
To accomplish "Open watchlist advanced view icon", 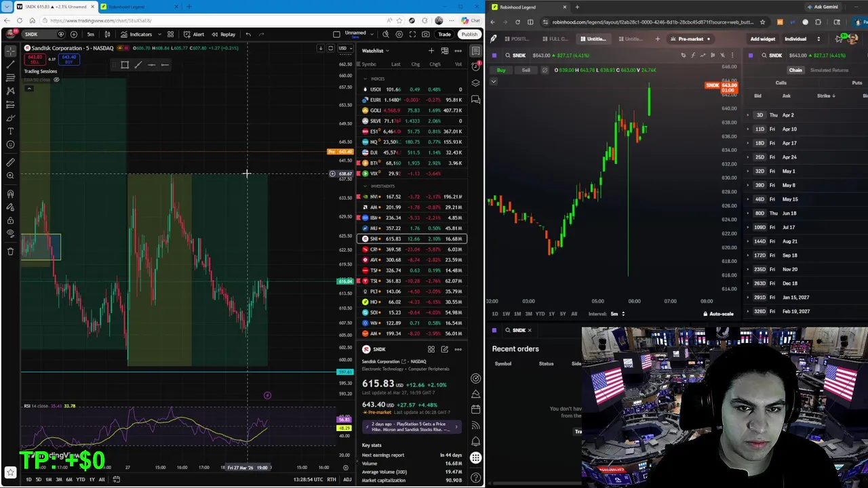I will coord(445,51).
